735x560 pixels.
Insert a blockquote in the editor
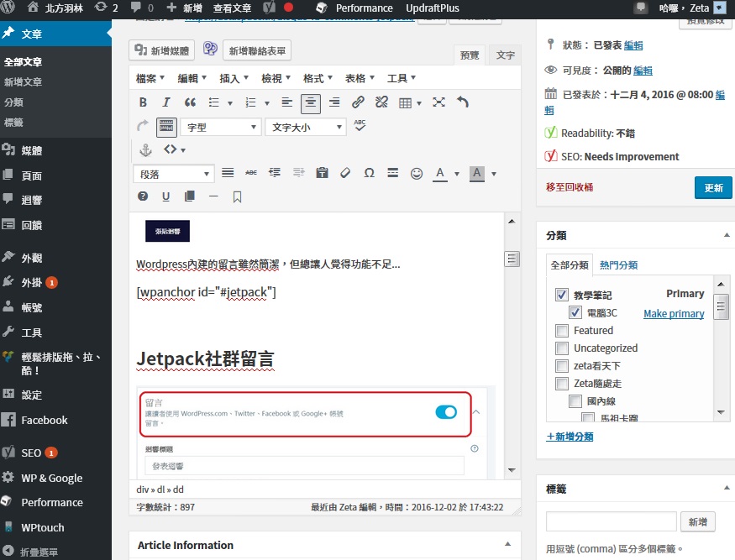pyautogui.click(x=190, y=102)
